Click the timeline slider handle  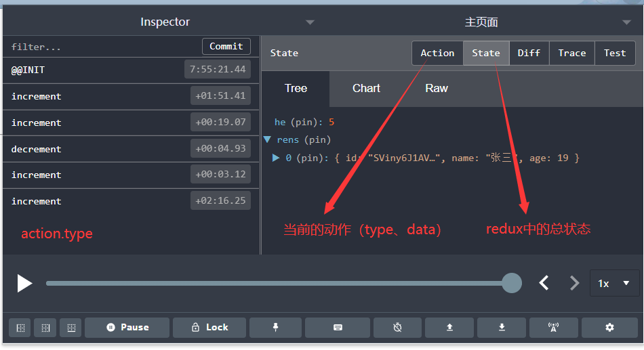click(512, 283)
